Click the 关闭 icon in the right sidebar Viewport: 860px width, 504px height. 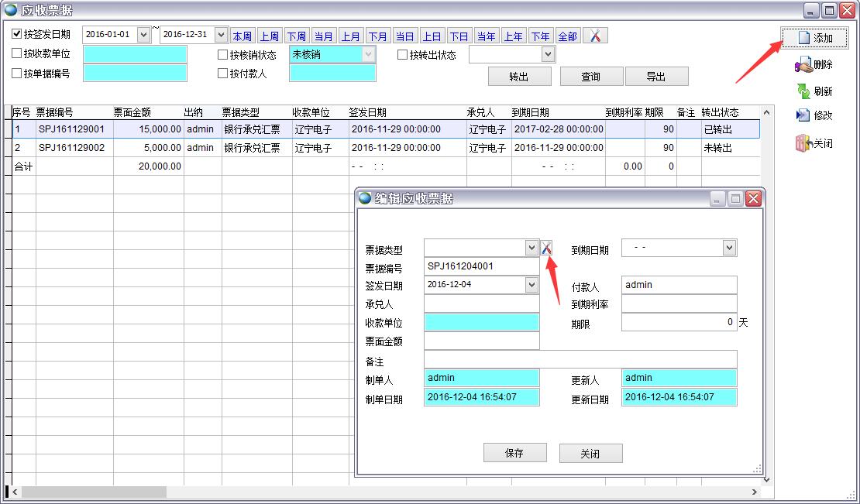click(x=814, y=143)
